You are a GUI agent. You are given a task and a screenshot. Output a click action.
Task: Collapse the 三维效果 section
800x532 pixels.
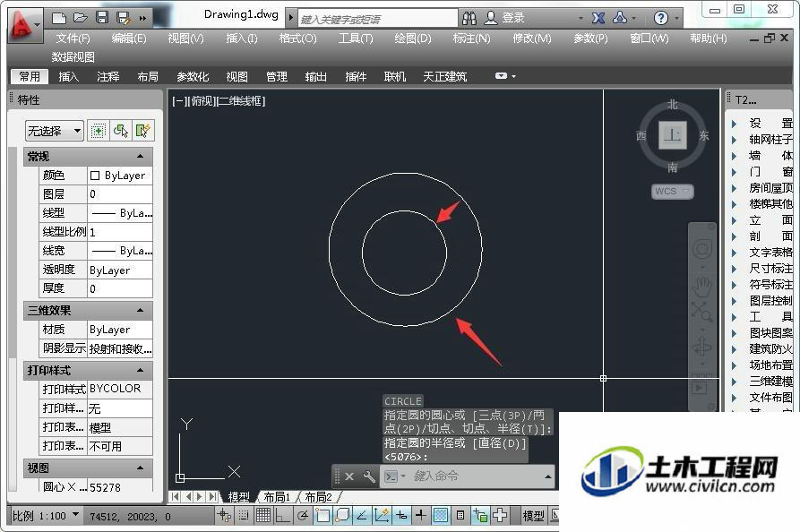141,310
